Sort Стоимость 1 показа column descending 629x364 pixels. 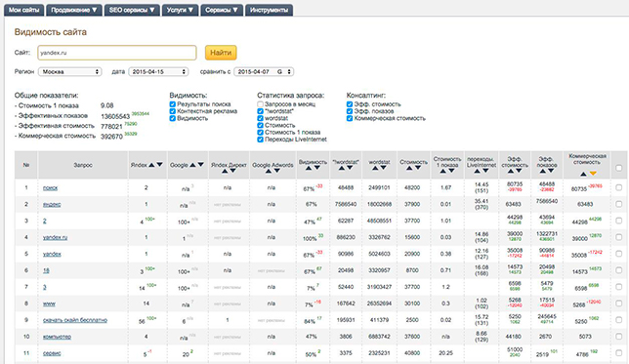451,171
